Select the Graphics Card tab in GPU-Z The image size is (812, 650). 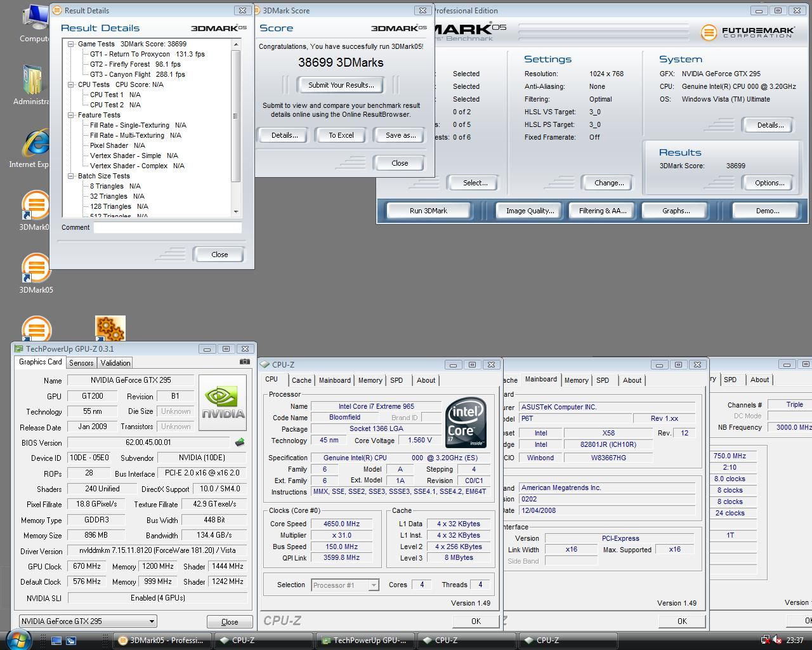click(x=41, y=362)
